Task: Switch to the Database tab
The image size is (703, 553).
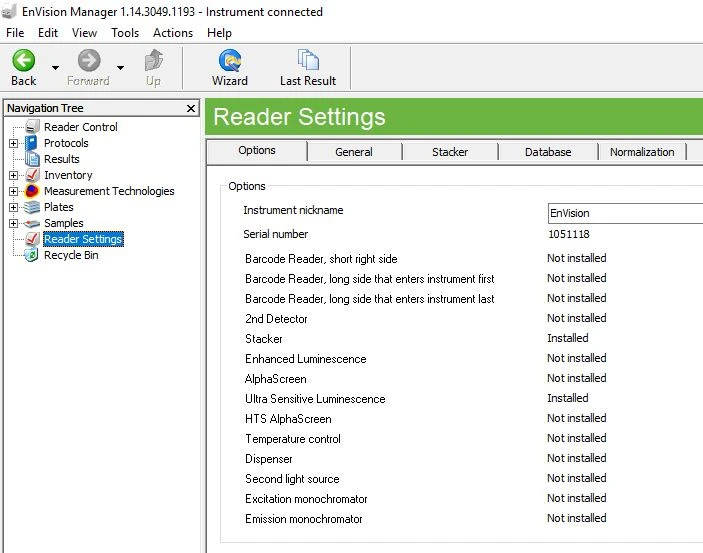Action: pos(548,152)
